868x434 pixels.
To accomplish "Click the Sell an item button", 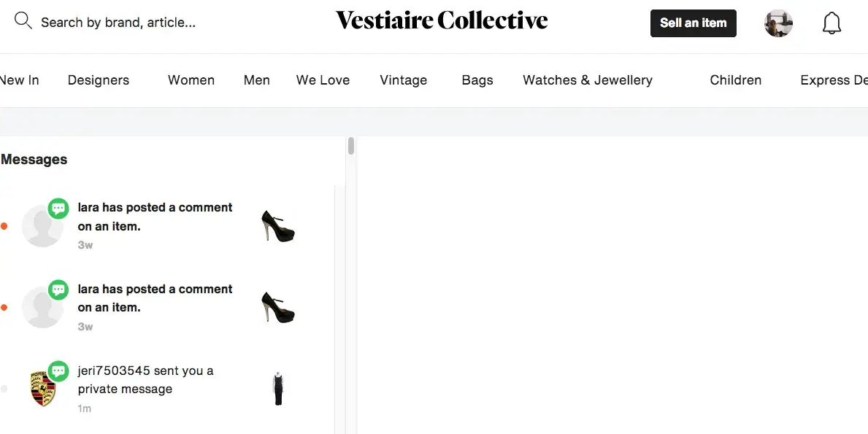I will [x=693, y=23].
